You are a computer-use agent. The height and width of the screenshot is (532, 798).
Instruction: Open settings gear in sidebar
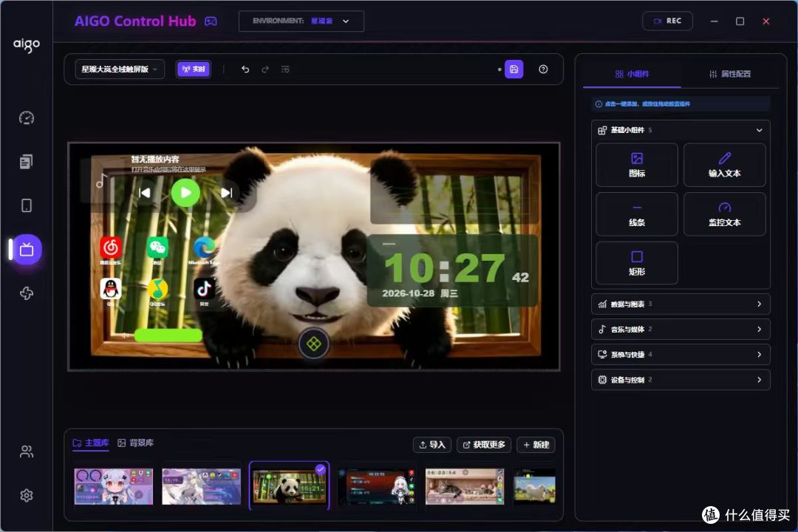(x=27, y=495)
